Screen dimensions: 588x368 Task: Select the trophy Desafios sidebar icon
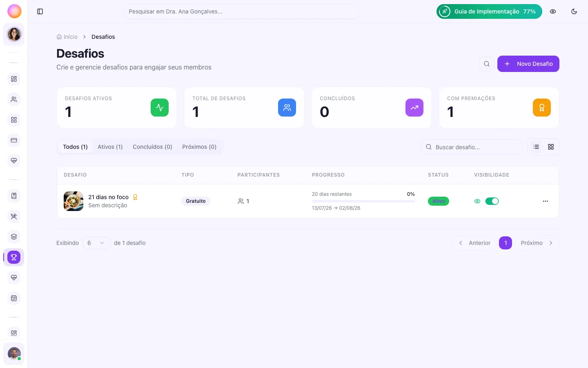pyautogui.click(x=14, y=257)
